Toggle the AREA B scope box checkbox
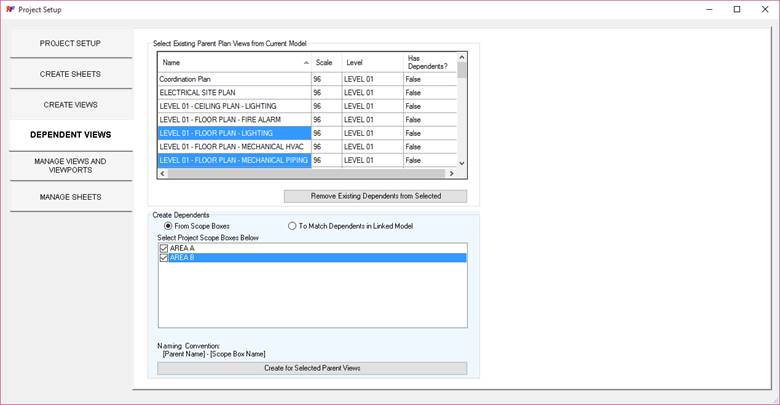 coord(164,258)
